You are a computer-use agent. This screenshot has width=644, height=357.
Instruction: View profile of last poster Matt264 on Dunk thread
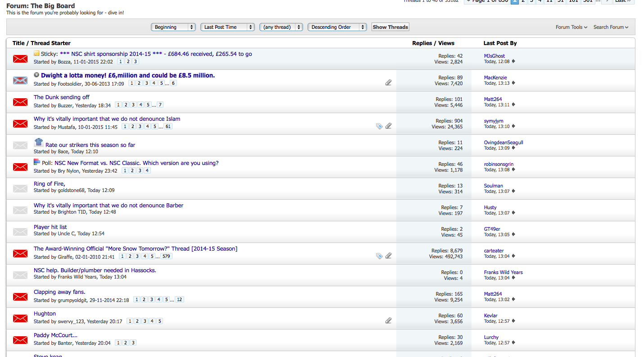(493, 99)
